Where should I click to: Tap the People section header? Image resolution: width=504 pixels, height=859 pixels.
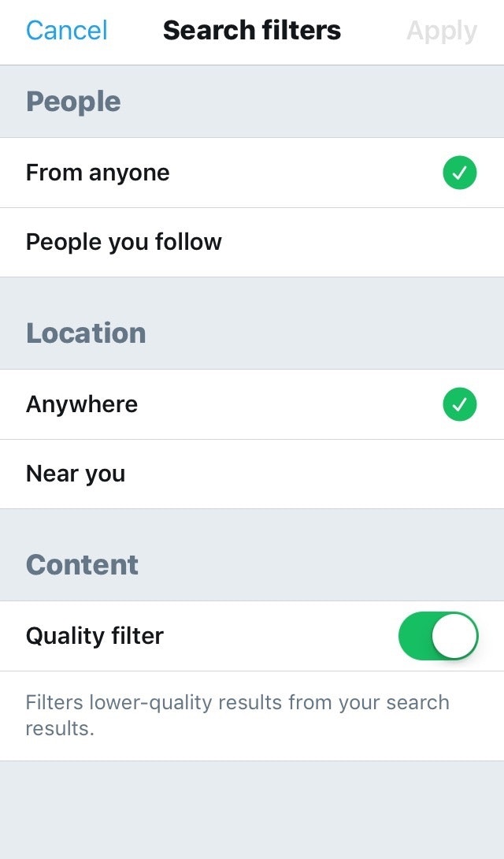pyautogui.click(x=73, y=102)
